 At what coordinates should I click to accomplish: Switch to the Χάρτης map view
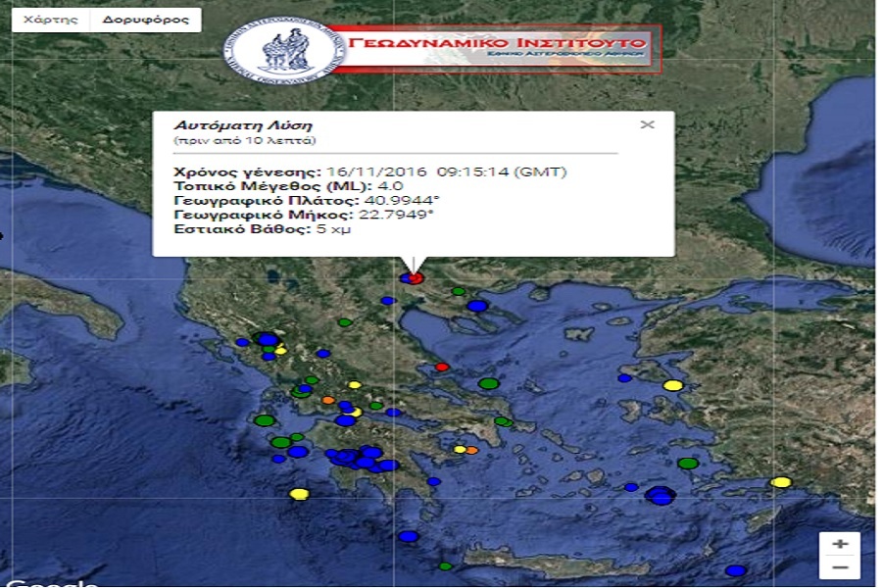[x=50, y=20]
